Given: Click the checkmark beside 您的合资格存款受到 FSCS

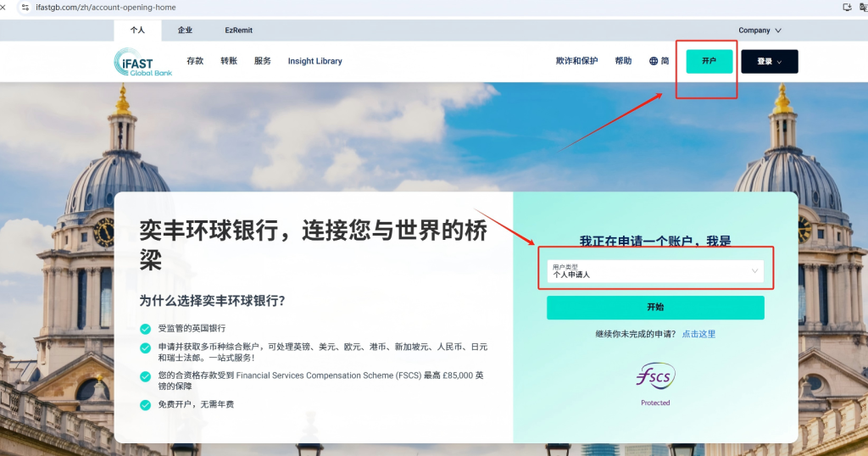Looking at the screenshot, I should click(146, 376).
